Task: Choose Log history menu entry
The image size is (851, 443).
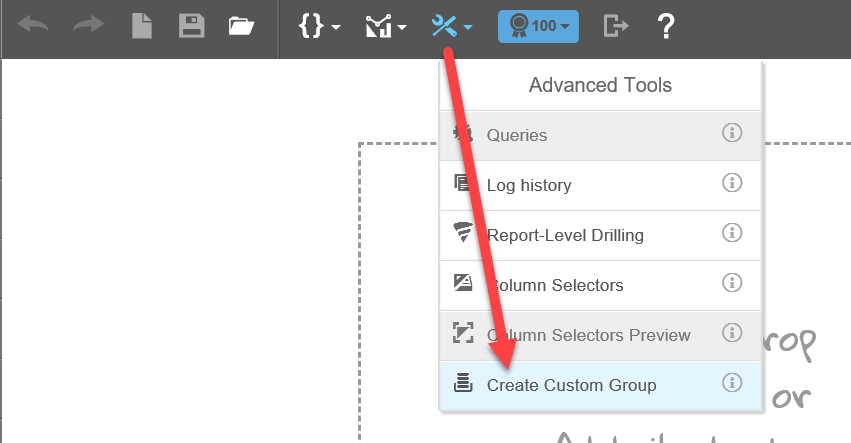Action: click(x=600, y=186)
